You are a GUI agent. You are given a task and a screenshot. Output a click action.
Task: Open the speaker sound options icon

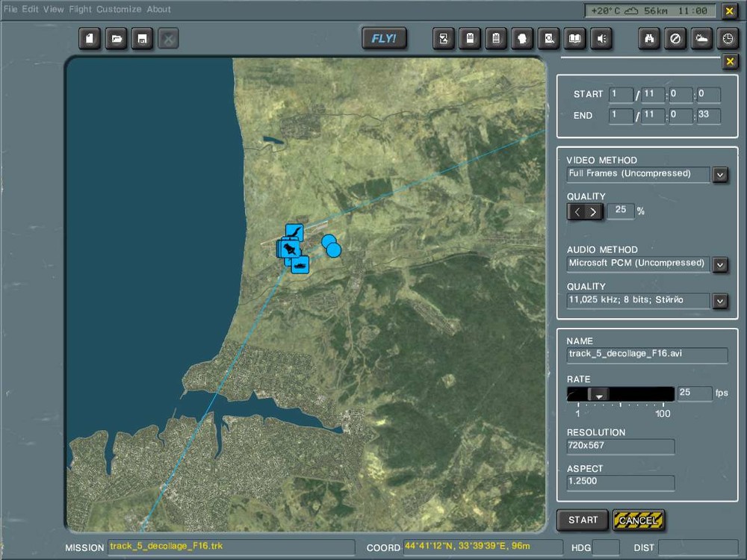[601, 39]
